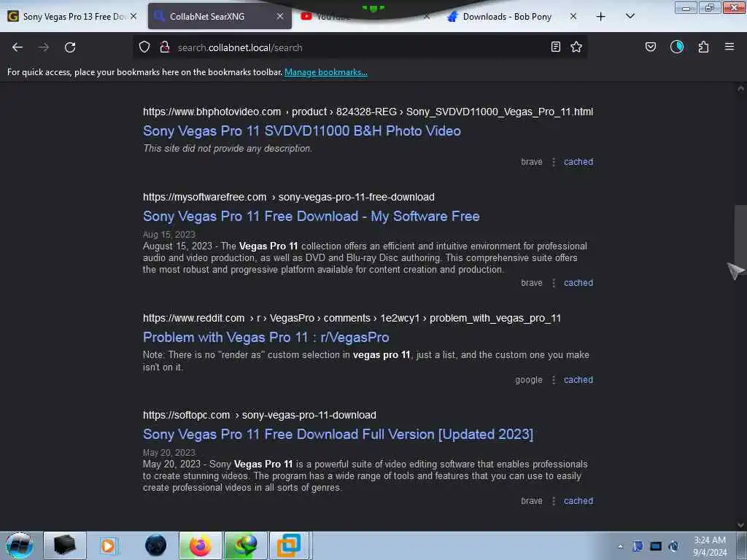Viewport: 747px width, 560px height.
Task: Open cached link for softopc result
Action: (578, 501)
